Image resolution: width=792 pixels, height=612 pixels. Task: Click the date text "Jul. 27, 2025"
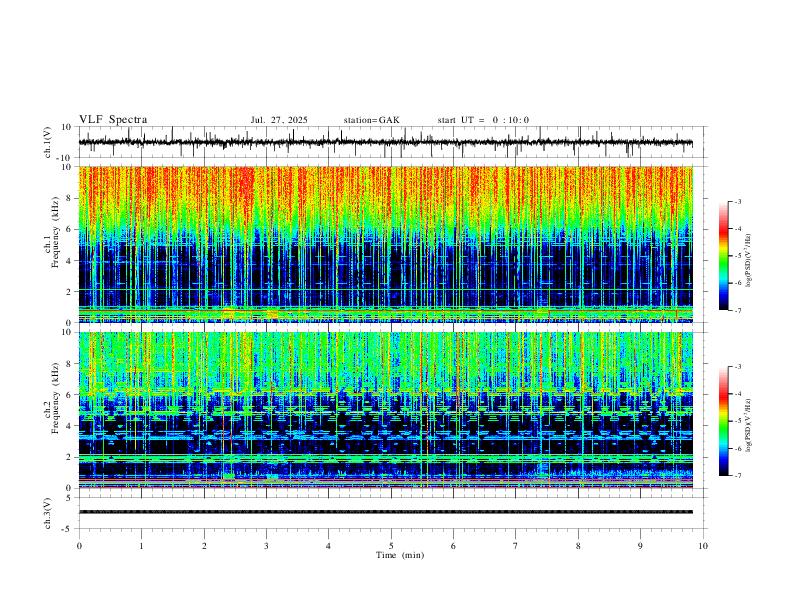point(279,120)
